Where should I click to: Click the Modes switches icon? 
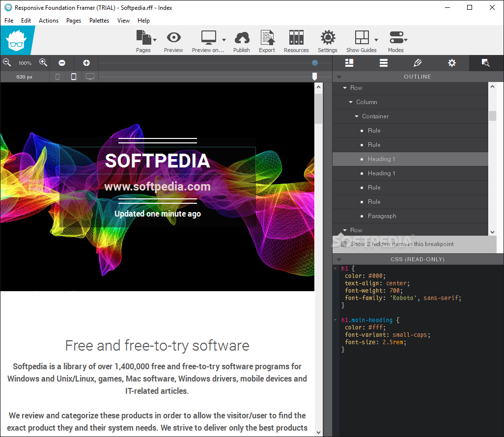point(396,38)
